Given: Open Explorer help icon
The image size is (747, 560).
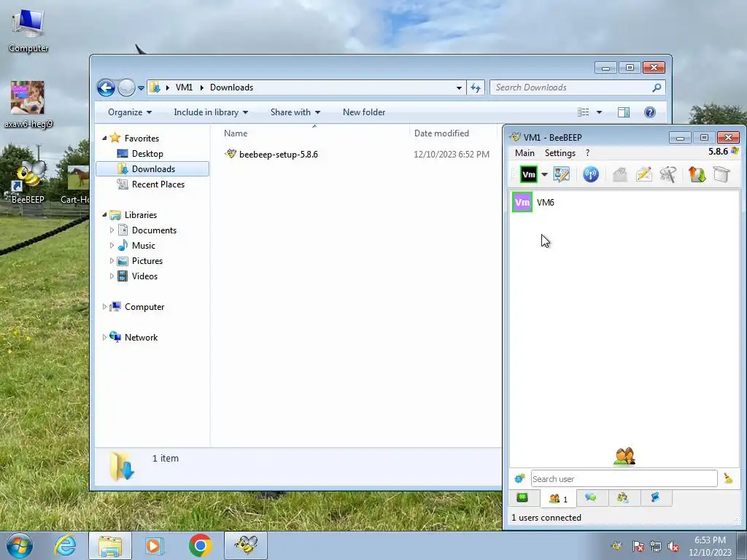Looking at the screenshot, I should click(x=650, y=112).
